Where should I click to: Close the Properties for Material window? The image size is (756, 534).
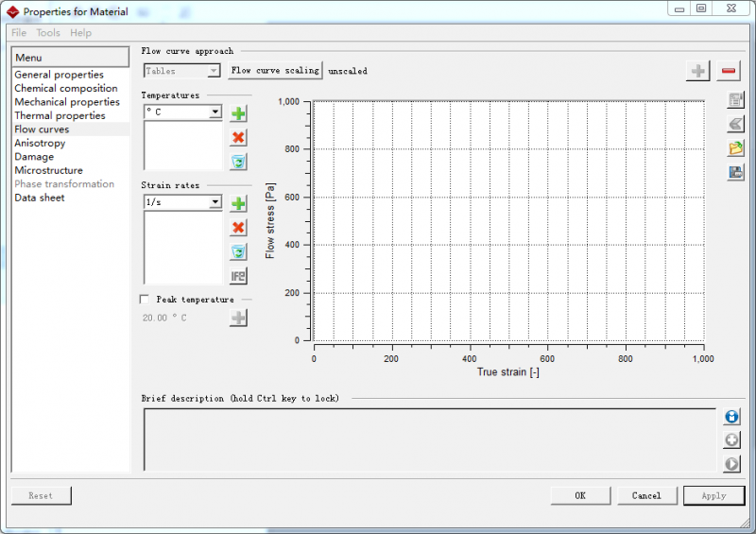731,9
